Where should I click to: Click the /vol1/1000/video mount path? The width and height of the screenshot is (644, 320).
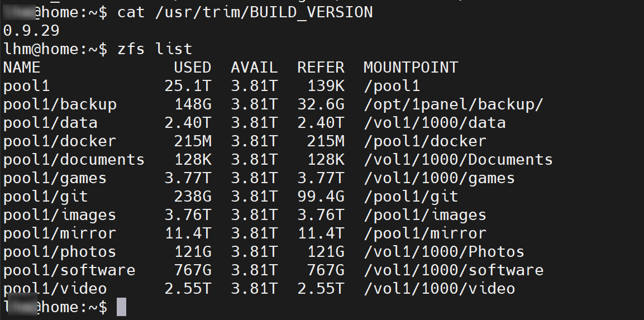[x=439, y=288]
